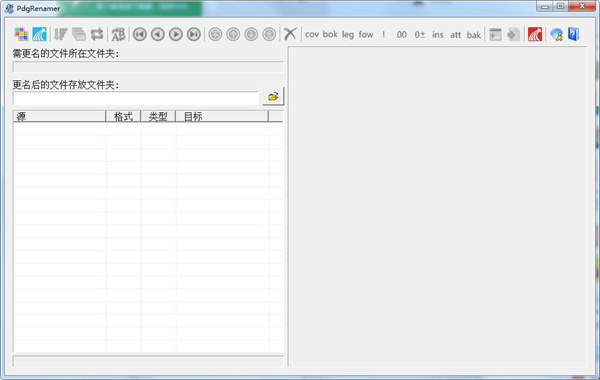The height and width of the screenshot is (380, 600).
Task: Minimize the PdgRenamer window
Action: 545,6
